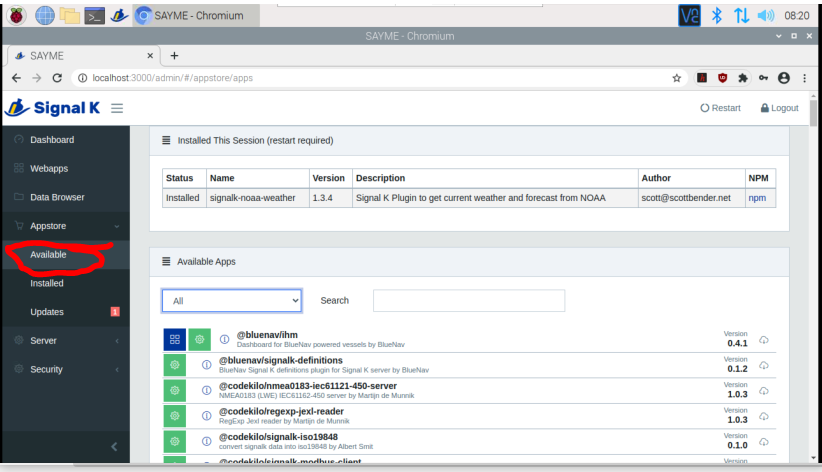Open Updates under Appstore
822x472 pixels.
(x=66, y=312)
